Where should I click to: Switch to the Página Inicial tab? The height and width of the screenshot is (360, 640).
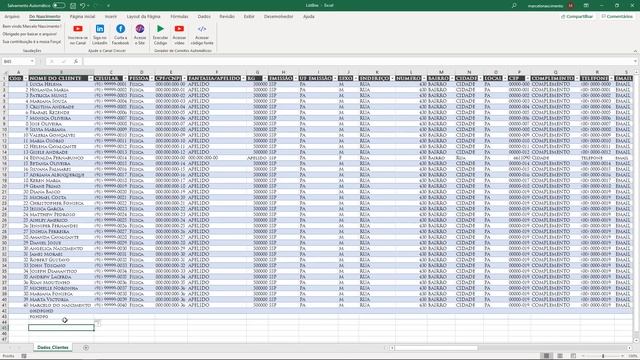click(82, 16)
